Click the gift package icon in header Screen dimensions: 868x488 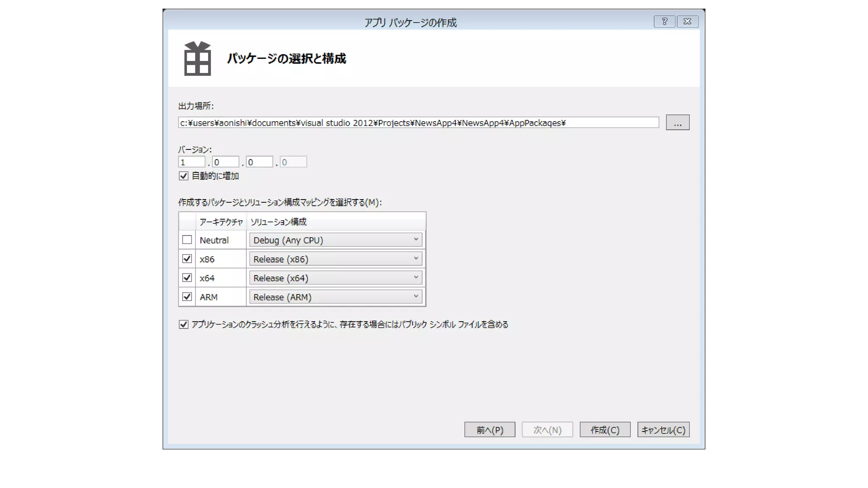(198, 58)
